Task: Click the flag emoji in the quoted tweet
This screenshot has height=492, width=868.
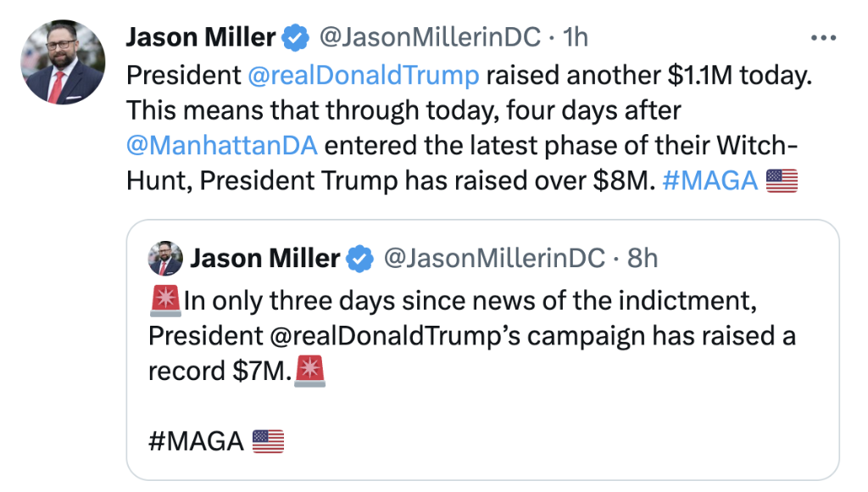Action: (269, 441)
